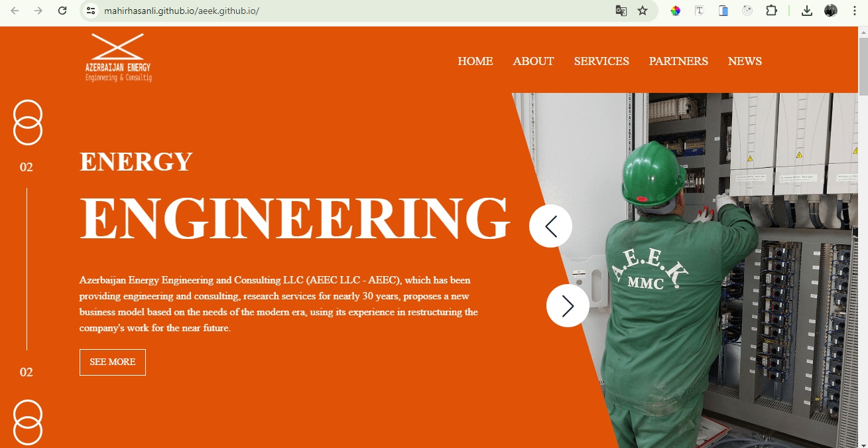Go back using the browser back arrow
The height and width of the screenshot is (448, 868).
click(15, 11)
